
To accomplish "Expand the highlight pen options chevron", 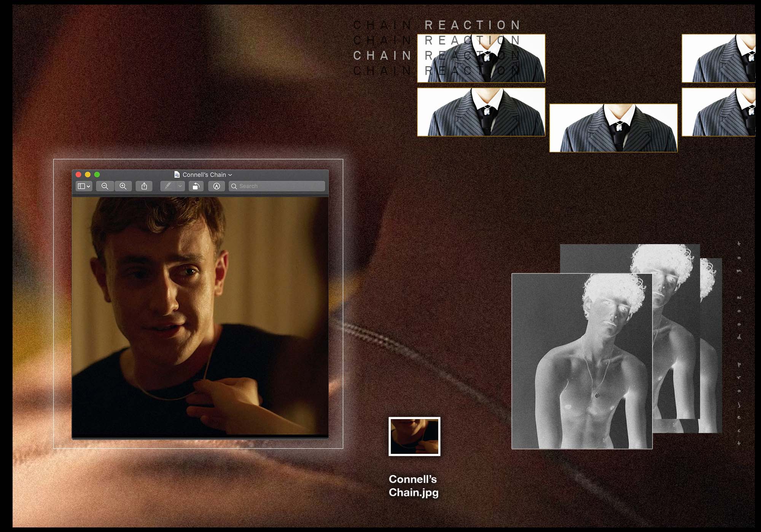I will coord(180,186).
